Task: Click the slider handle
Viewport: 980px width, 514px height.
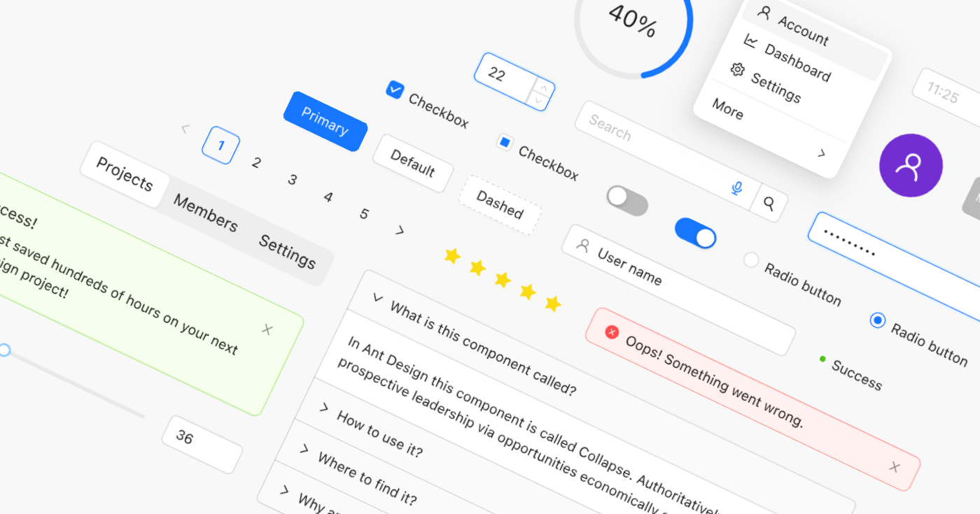Action: click(4, 350)
